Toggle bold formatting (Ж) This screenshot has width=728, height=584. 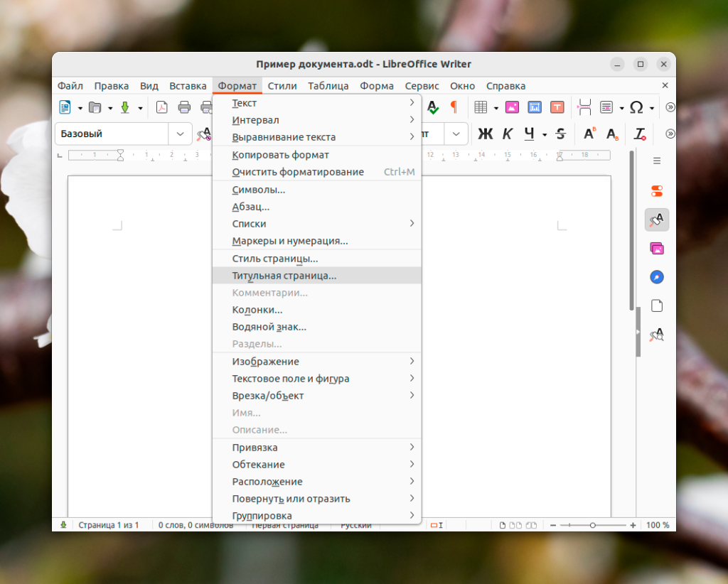pos(485,134)
